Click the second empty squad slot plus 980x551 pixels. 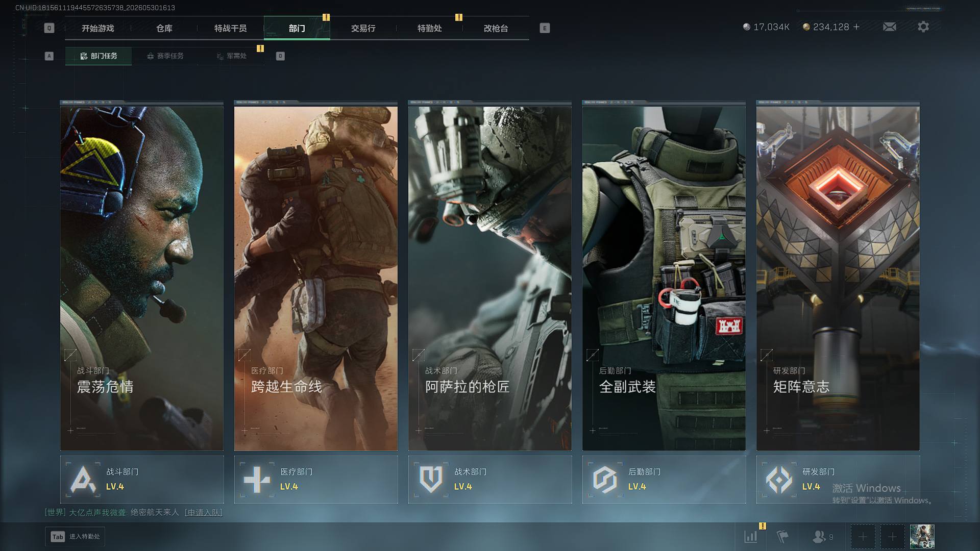point(892,537)
